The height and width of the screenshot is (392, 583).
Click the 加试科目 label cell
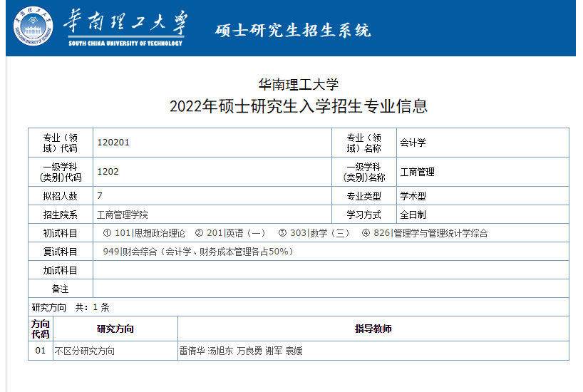point(61,270)
